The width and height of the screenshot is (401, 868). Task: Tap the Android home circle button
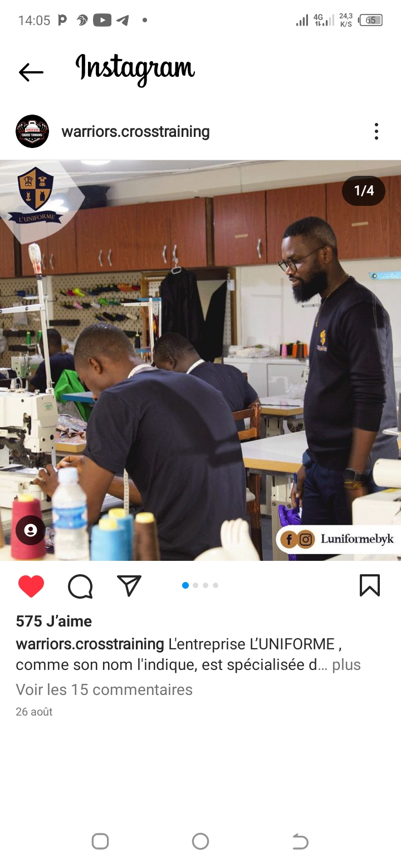pyautogui.click(x=200, y=841)
